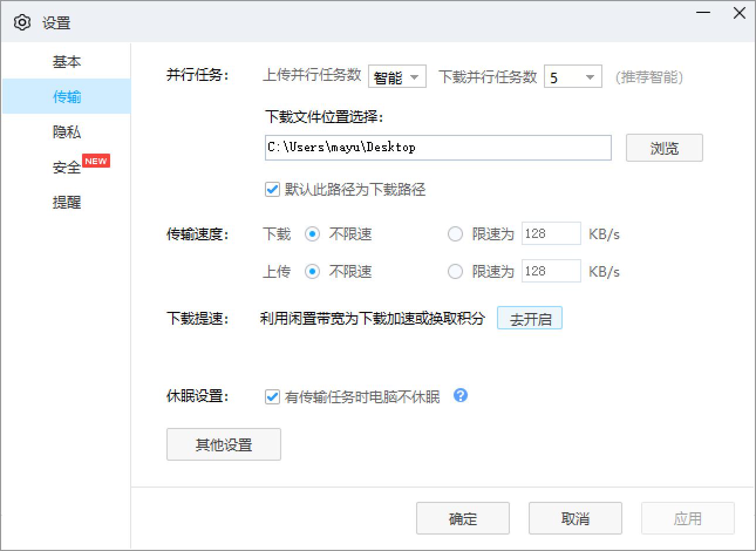The image size is (756, 551).
Task: Open the 安全 settings section
Action: pyautogui.click(x=66, y=167)
